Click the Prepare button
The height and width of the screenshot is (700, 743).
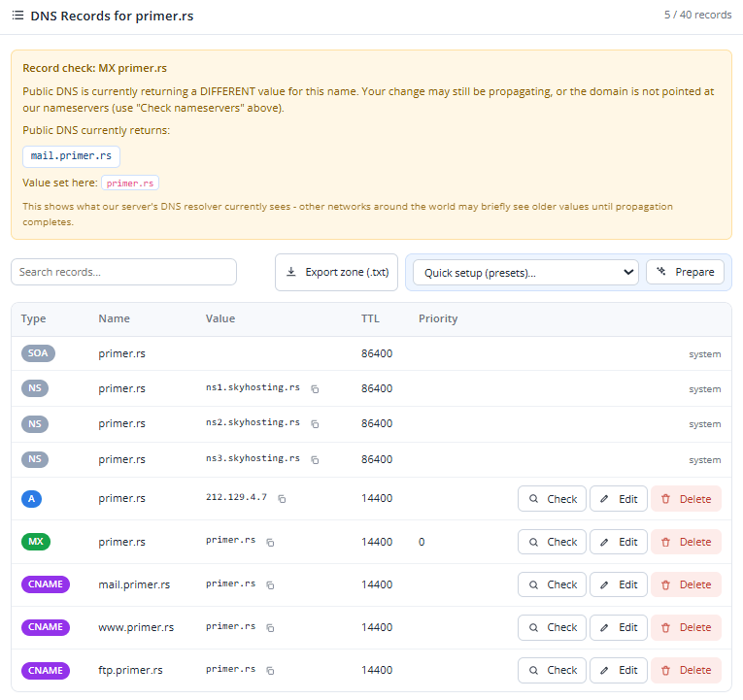(x=685, y=272)
